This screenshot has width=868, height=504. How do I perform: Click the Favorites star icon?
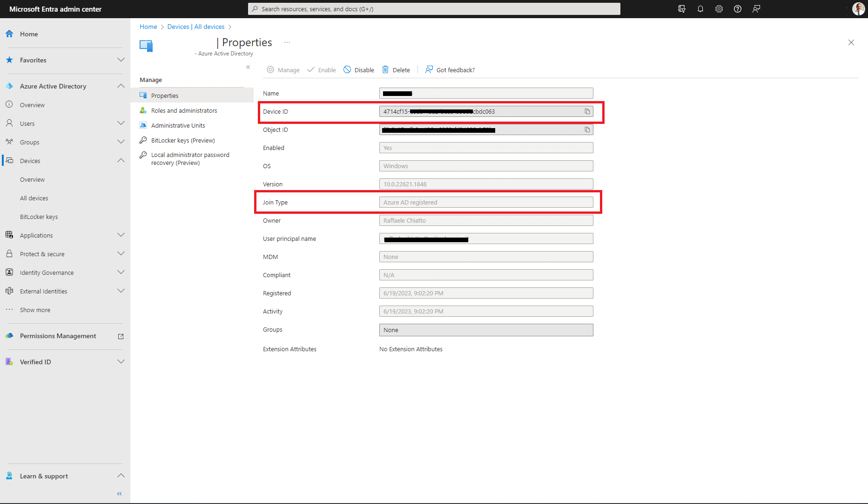pyautogui.click(x=9, y=60)
